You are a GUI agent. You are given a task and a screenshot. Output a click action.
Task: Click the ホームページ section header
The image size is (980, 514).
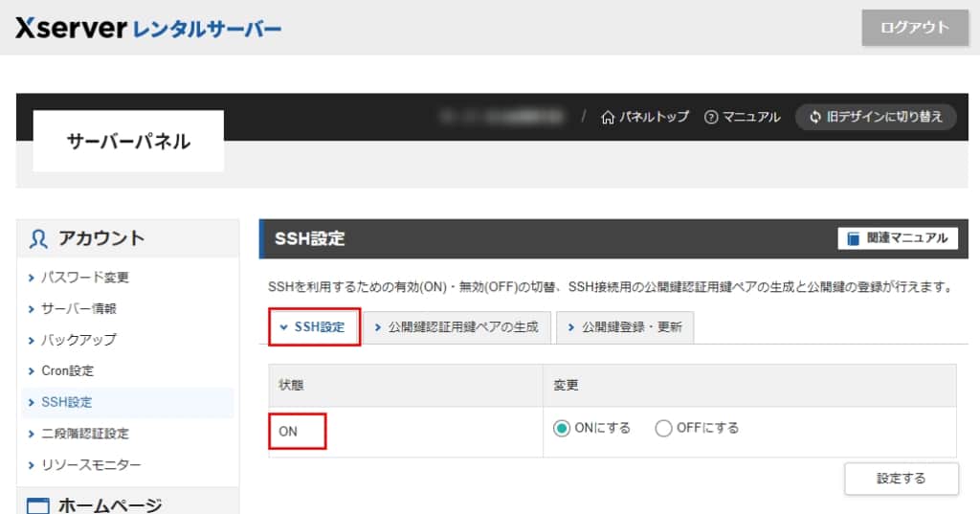110,504
